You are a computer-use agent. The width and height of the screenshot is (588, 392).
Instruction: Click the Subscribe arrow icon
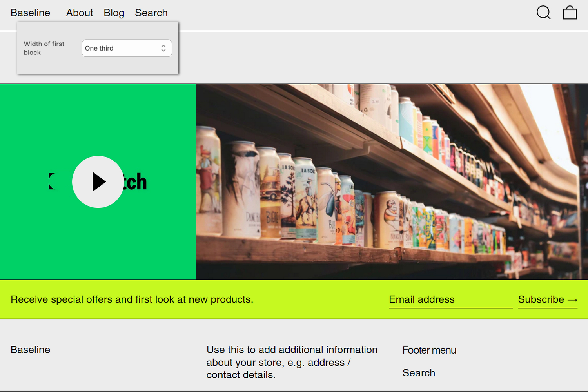pos(573,299)
